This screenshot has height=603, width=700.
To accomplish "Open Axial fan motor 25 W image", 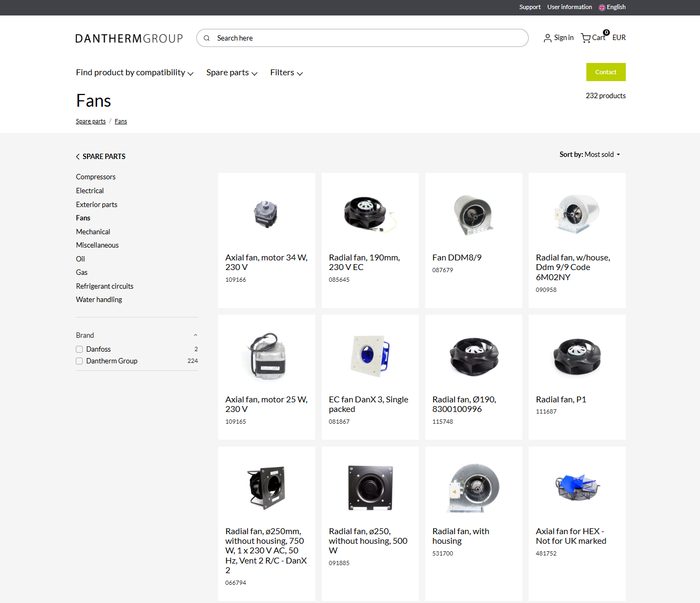I will (266, 356).
